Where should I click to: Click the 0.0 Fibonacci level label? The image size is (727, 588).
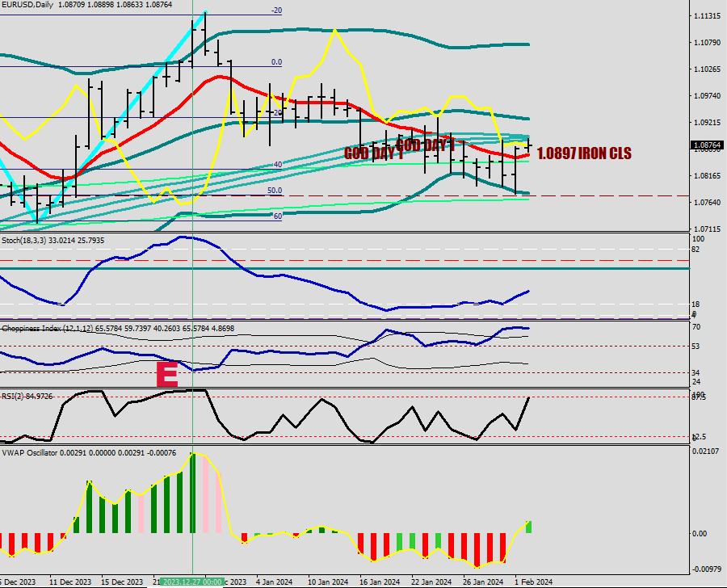(x=275, y=62)
